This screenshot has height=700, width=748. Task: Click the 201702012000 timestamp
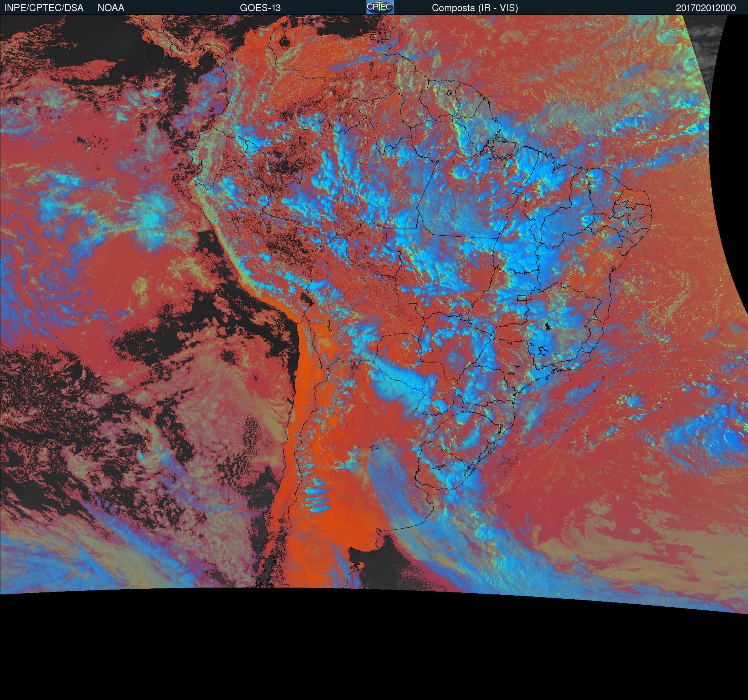[x=706, y=8]
